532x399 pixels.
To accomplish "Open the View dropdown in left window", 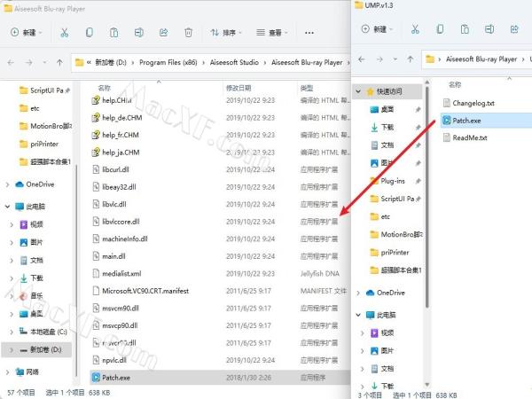I will (x=272, y=33).
